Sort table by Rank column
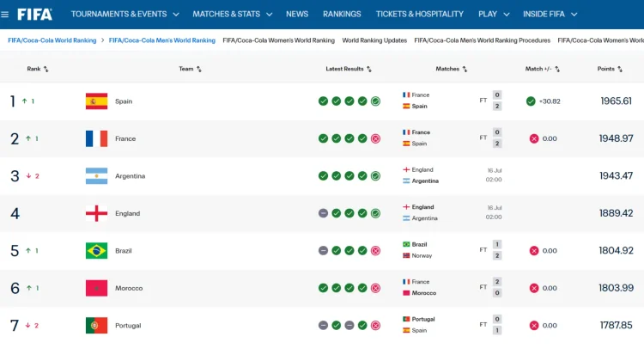The image size is (644, 361). click(38, 69)
